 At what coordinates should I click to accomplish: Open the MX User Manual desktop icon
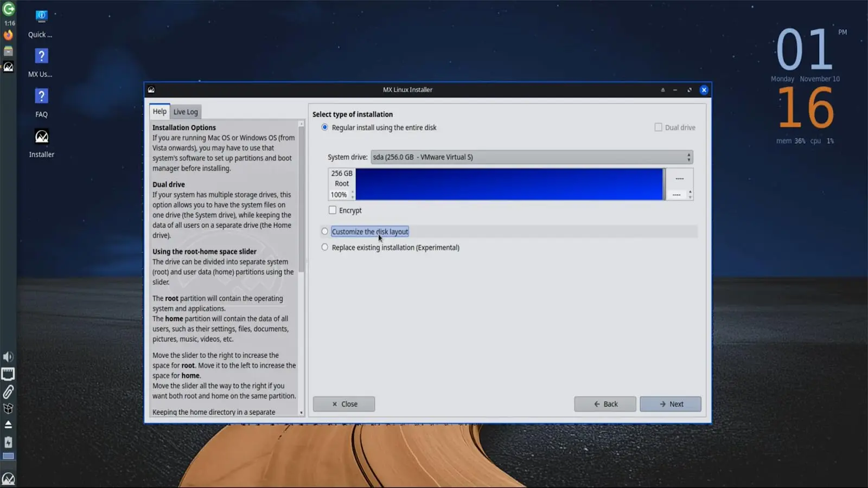41,63
